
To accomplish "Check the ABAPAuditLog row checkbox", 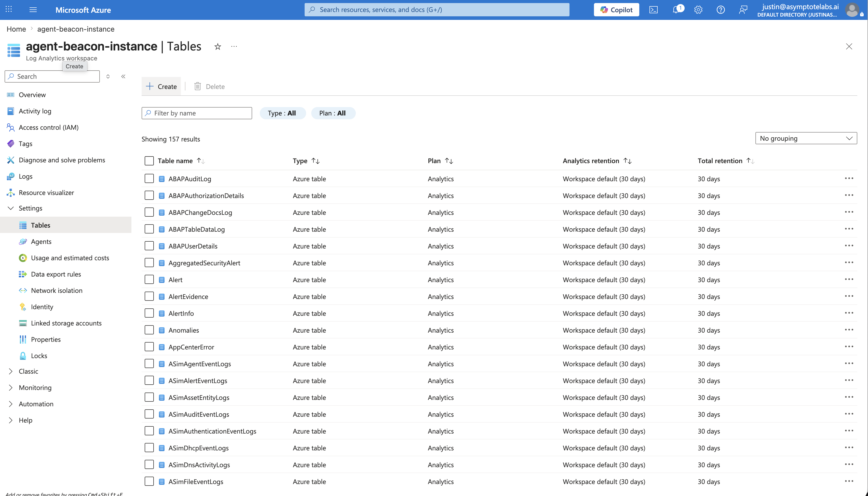I will point(149,178).
